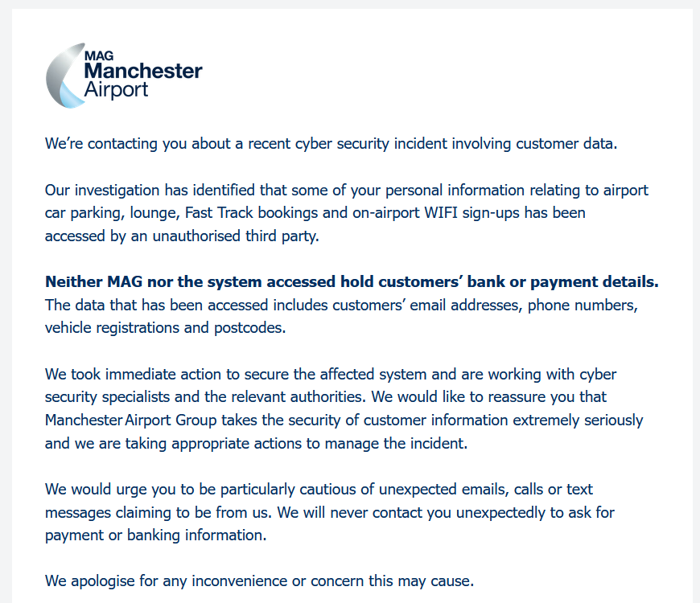The image size is (700, 603).
Task: Click the phrase 'payment or banking information'
Action: point(156,535)
